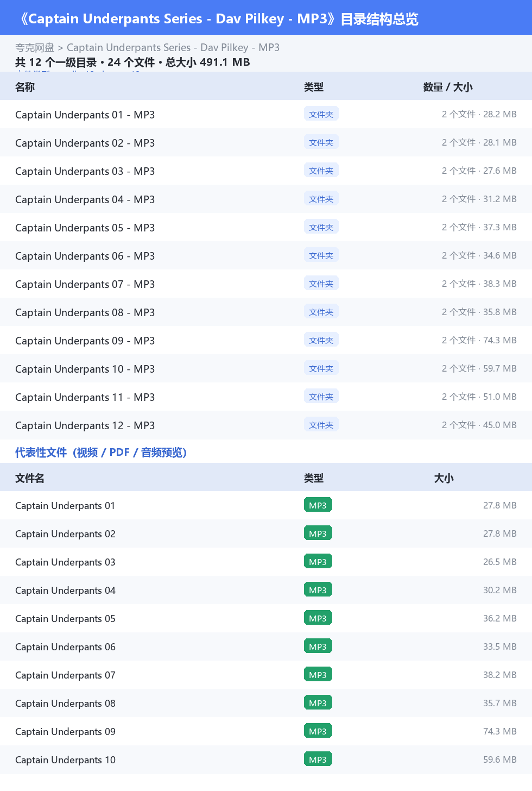The height and width of the screenshot is (791, 532).
Task: Click the 名称 column header
Action: pyautogui.click(x=25, y=87)
